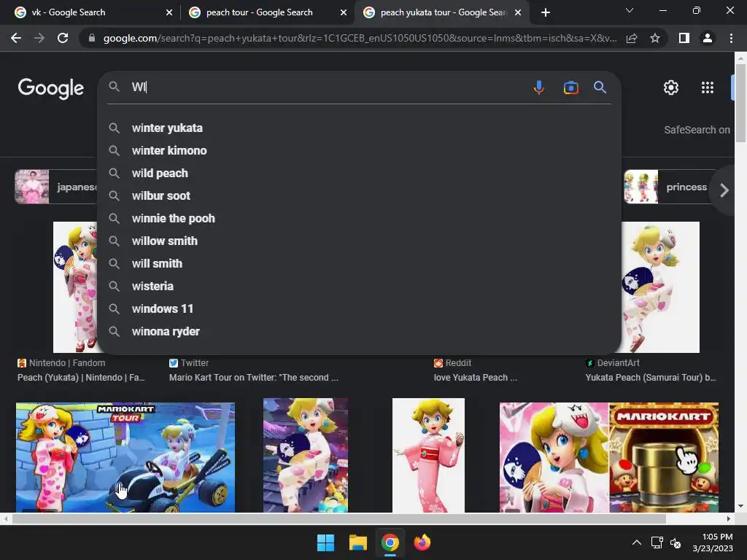Reload the current page
Screen dimensions: 747x560
point(63,38)
